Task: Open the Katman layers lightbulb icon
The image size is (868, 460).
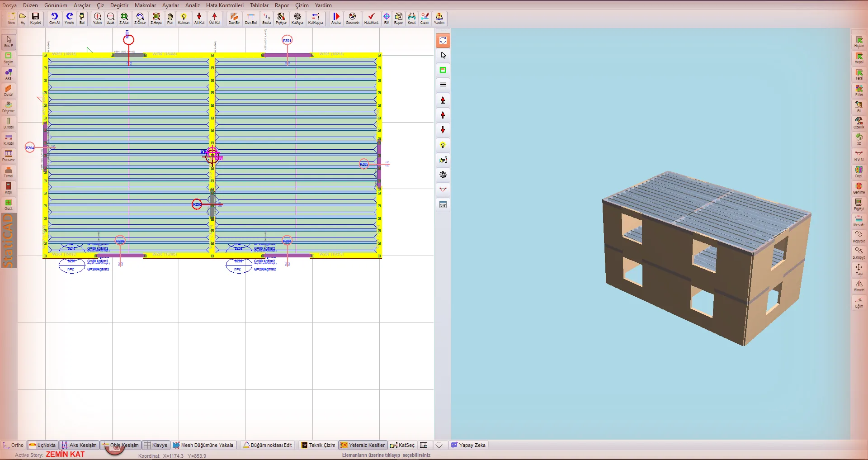Action: pyautogui.click(x=184, y=18)
